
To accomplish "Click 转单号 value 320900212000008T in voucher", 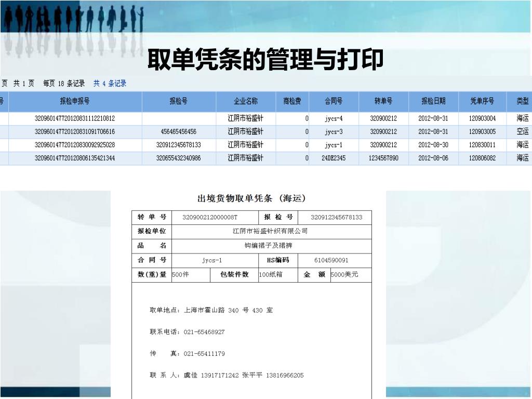I will pyautogui.click(x=210, y=218).
